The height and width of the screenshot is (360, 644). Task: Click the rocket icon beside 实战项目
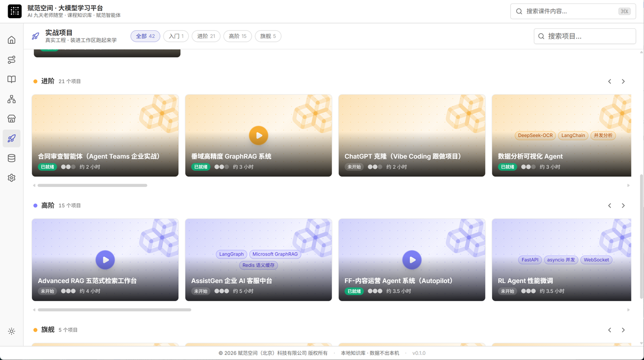35,36
